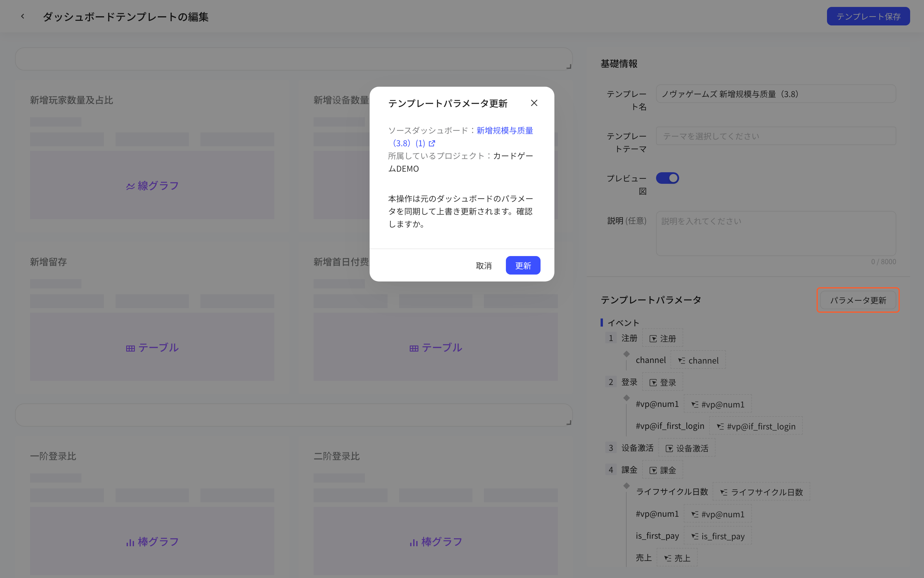Image resolution: width=924 pixels, height=578 pixels.
Task: Select the #vp@if_first_login parameter tag
Action: pos(756,426)
